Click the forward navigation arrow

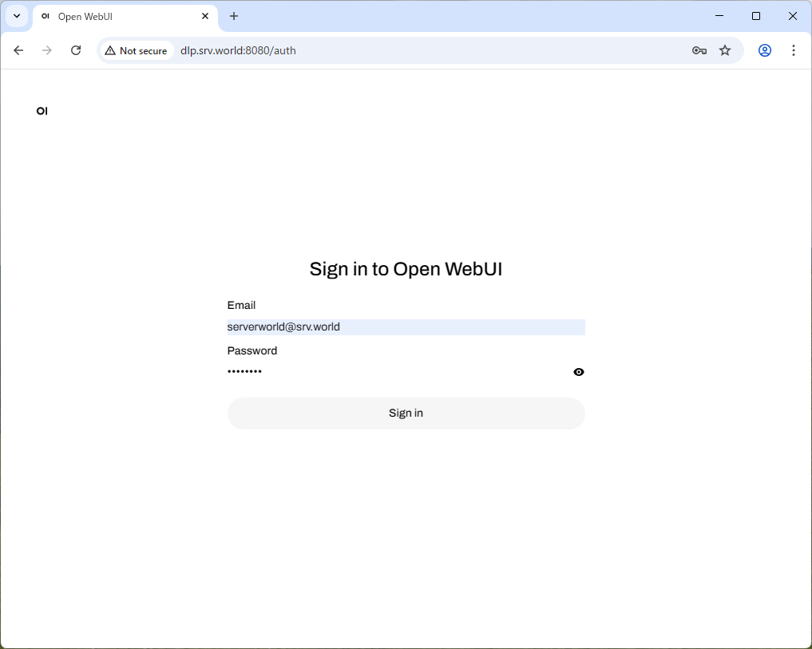point(47,50)
